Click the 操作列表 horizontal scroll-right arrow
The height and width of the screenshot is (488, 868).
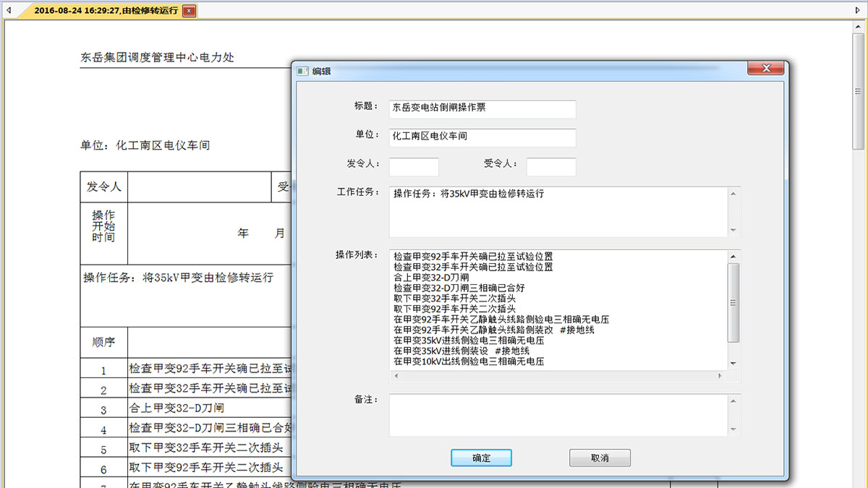tap(720, 376)
